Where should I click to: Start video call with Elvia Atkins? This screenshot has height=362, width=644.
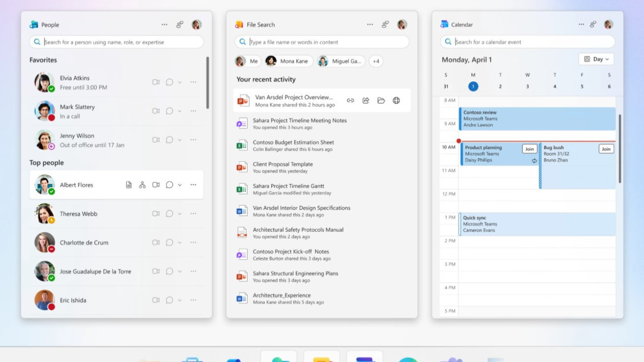(156, 82)
